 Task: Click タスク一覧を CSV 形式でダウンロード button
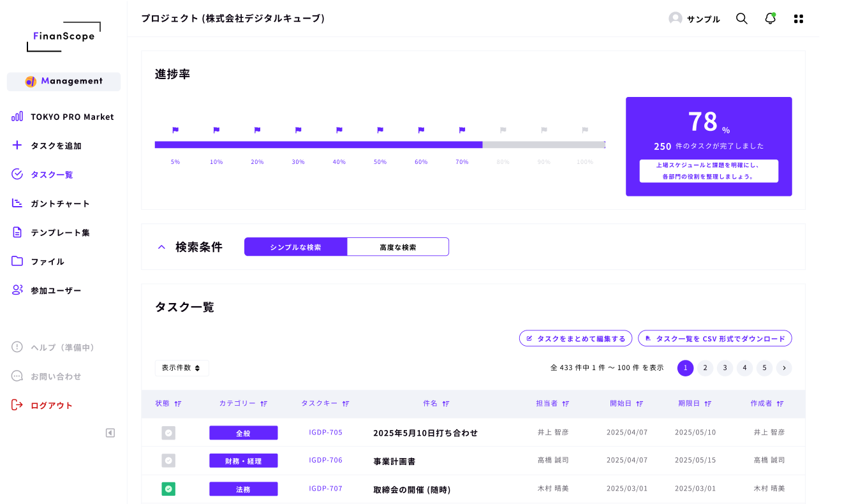pyautogui.click(x=715, y=338)
